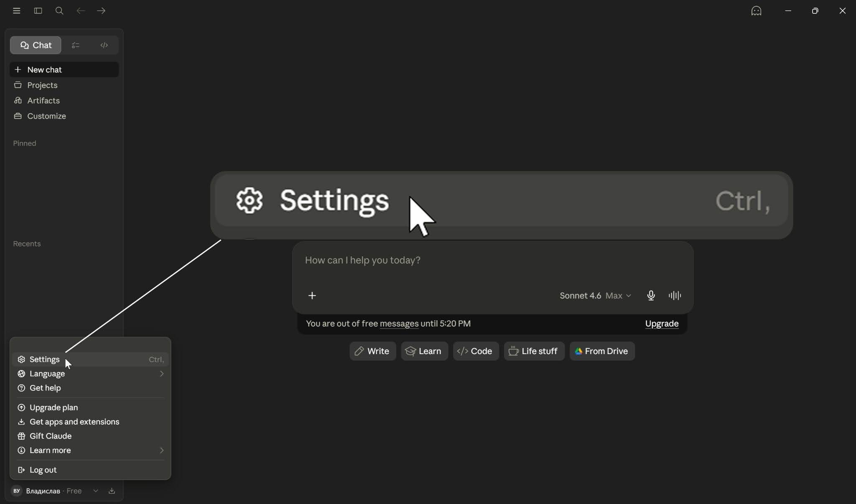Image resolution: width=856 pixels, height=504 pixels.
Task: Click the download icon beside the user profile
Action: click(112, 491)
